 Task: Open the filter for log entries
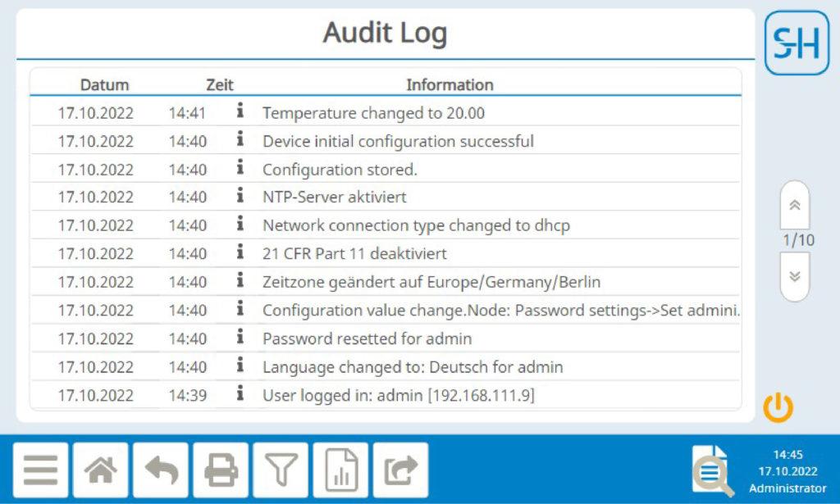tap(280, 470)
